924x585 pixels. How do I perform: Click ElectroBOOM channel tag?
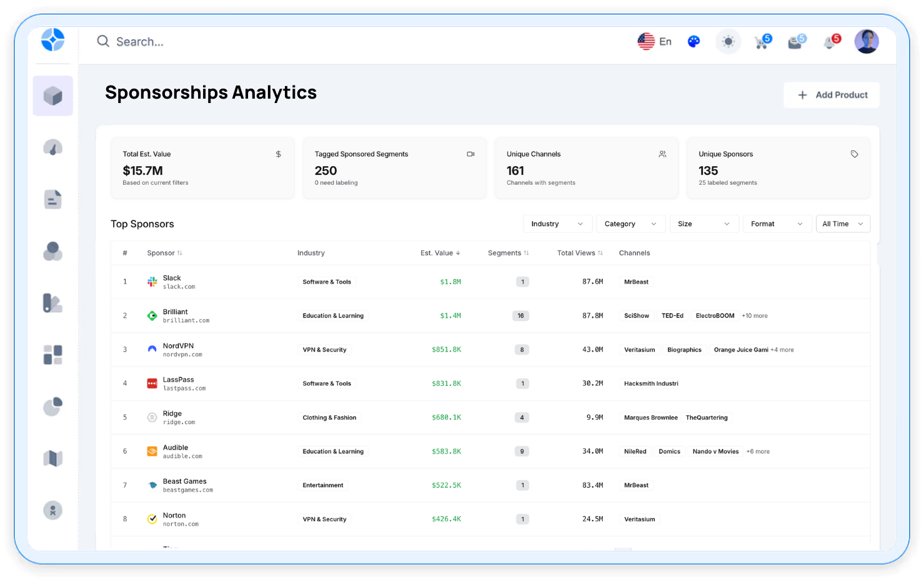(x=715, y=316)
